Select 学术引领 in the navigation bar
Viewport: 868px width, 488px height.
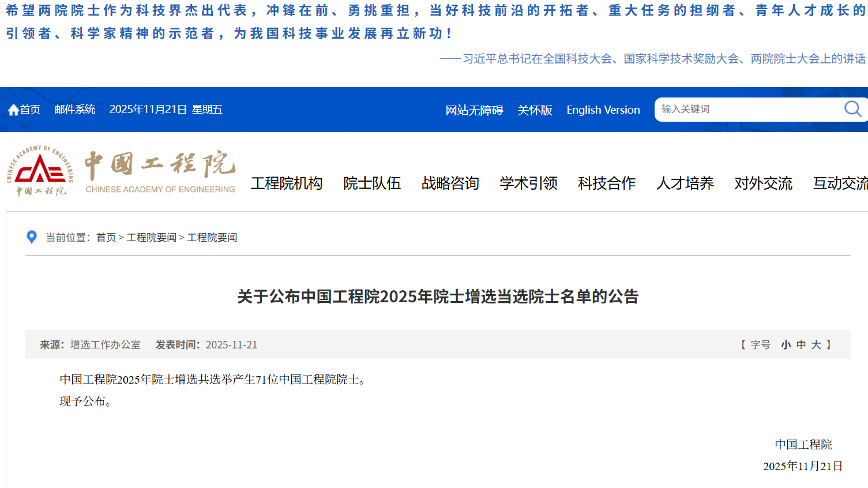click(x=528, y=183)
